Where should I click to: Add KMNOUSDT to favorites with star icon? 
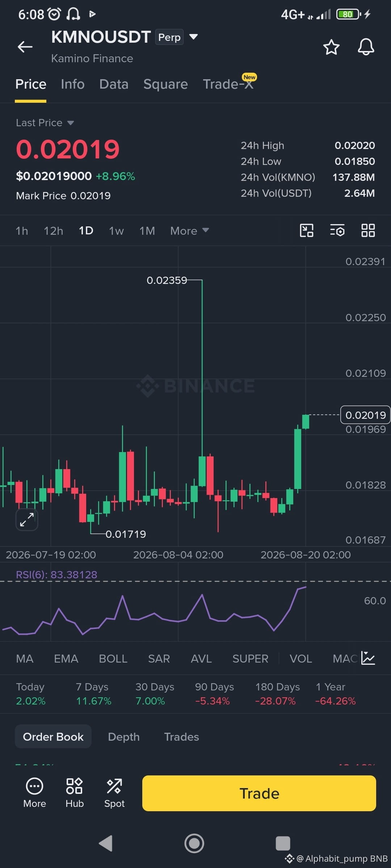click(331, 47)
